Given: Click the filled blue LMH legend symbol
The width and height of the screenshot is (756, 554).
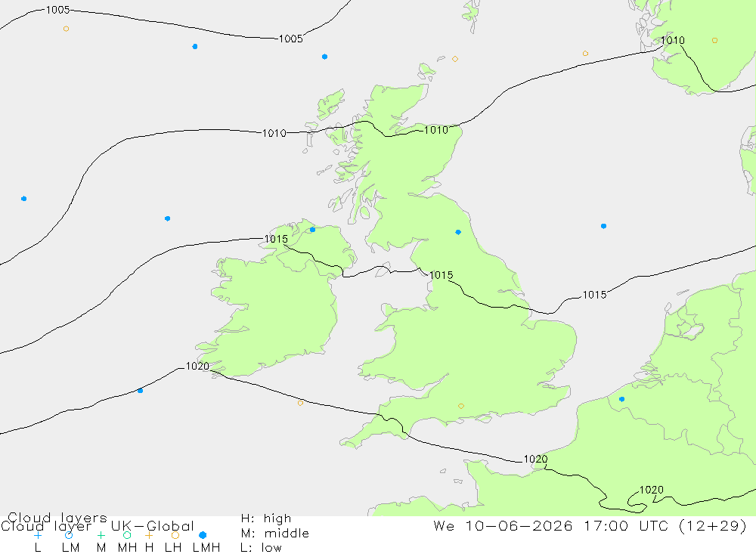Looking at the screenshot, I should click(x=203, y=535).
